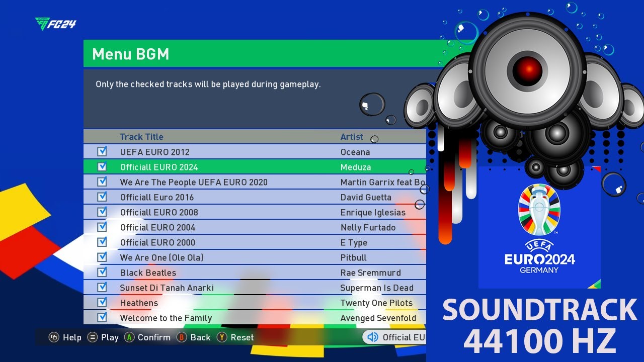The image size is (644, 362).
Task: Select the Help button label
Action: [72, 337]
